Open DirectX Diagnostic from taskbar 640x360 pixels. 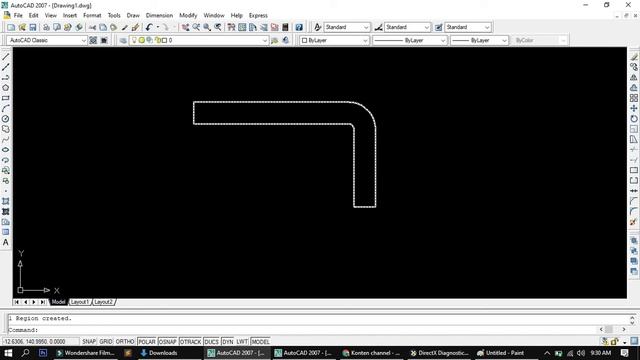click(439, 353)
